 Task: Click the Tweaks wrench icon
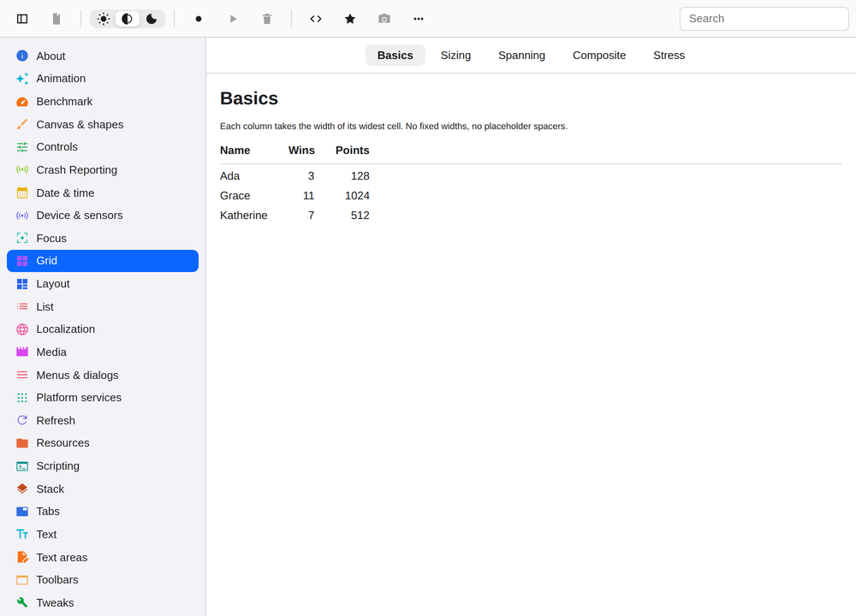[x=22, y=602]
